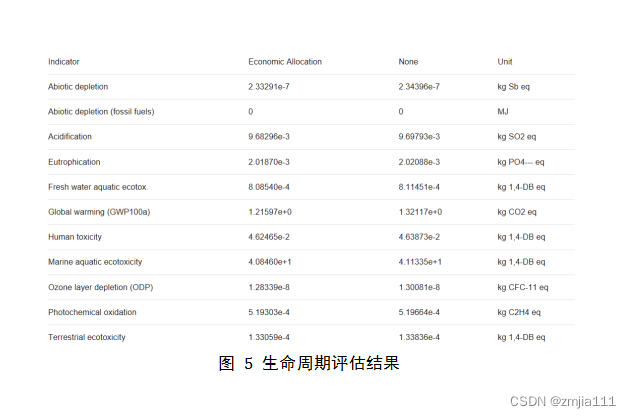Click value 8.11451e-4
This screenshot has width=631, height=418.
[x=419, y=187]
